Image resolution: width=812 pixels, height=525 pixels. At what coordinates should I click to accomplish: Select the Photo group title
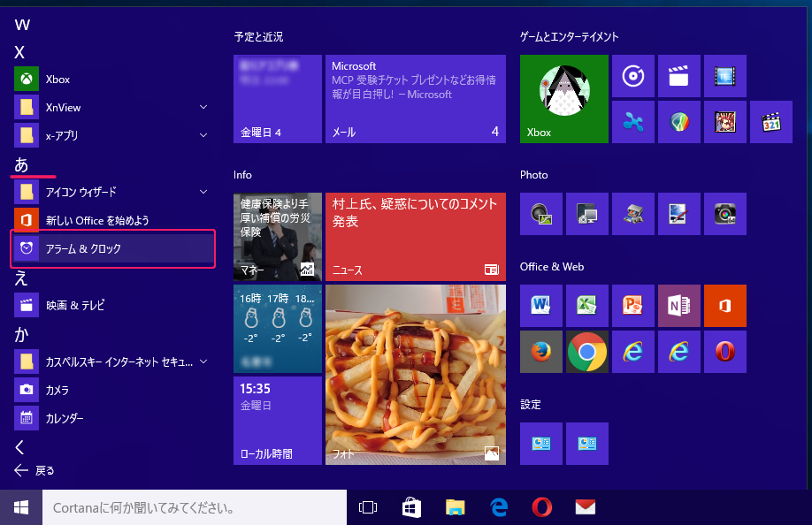(x=534, y=175)
